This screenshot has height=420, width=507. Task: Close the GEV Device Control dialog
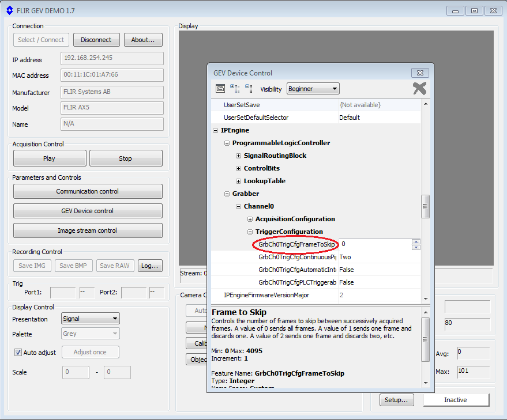point(420,73)
